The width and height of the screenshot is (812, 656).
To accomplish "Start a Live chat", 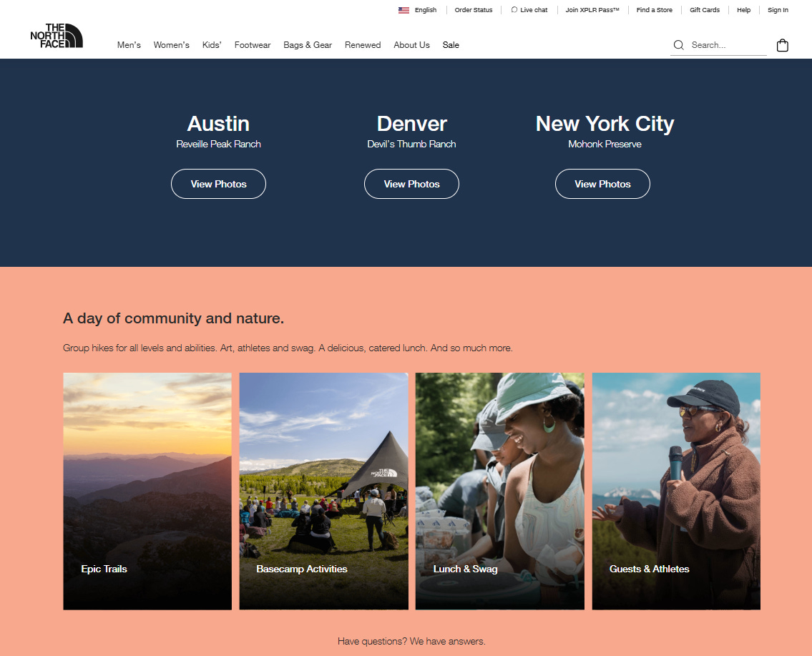I will point(534,10).
